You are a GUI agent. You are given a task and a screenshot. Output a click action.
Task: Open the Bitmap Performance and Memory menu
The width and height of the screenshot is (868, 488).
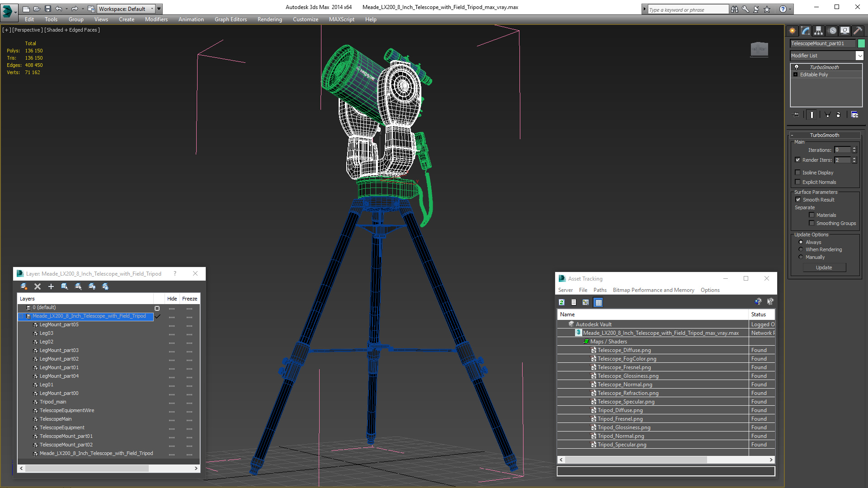click(653, 290)
